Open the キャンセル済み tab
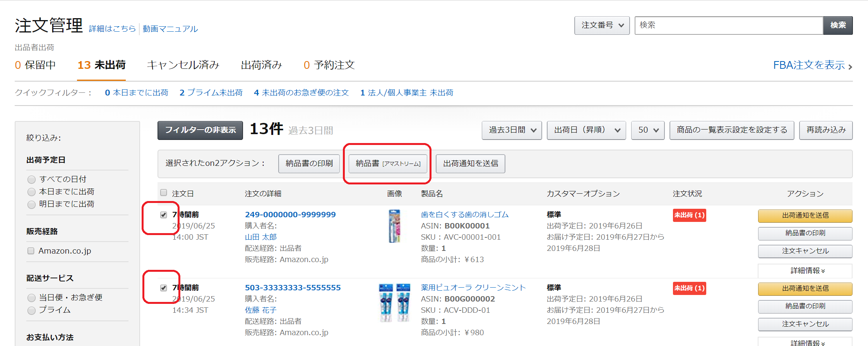Image resolution: width=868 pixels, height=346 pixels. tap(183, 65)
